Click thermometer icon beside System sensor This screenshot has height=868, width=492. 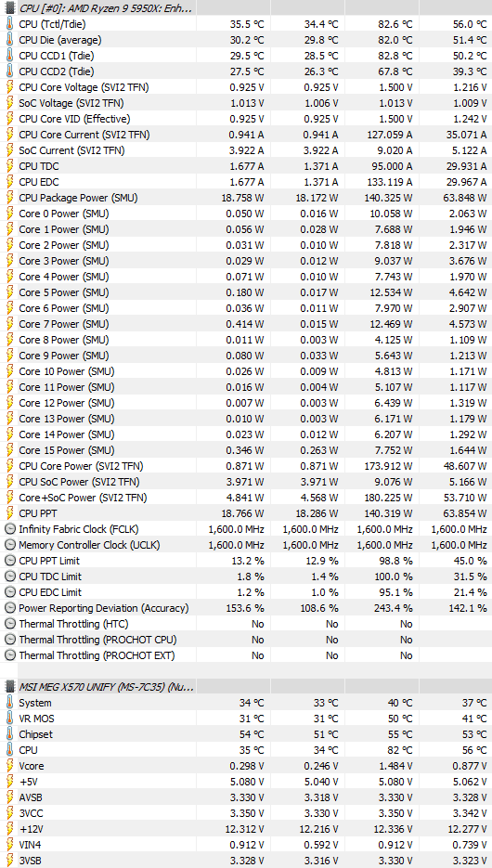pyautogui.click(x=9, y=703)
